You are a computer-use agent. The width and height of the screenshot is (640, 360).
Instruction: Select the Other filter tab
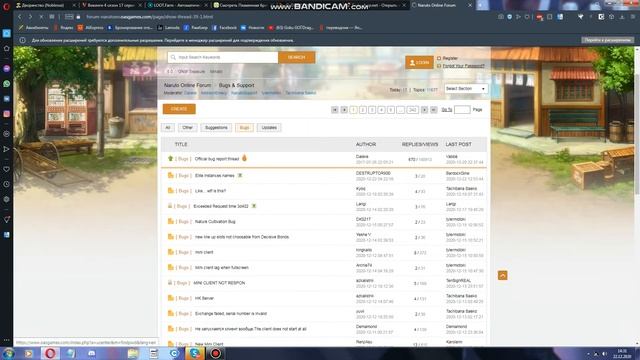click(187, 128)
